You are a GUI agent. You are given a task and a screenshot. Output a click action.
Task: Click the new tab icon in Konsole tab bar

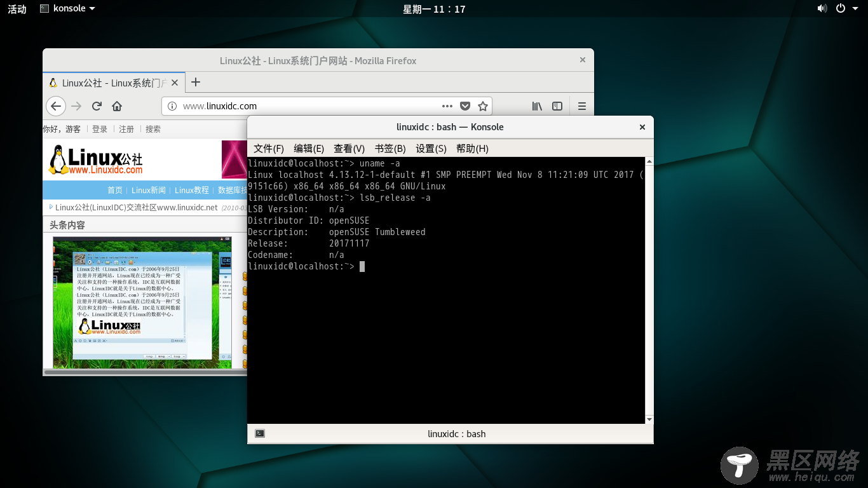(260, 433)
